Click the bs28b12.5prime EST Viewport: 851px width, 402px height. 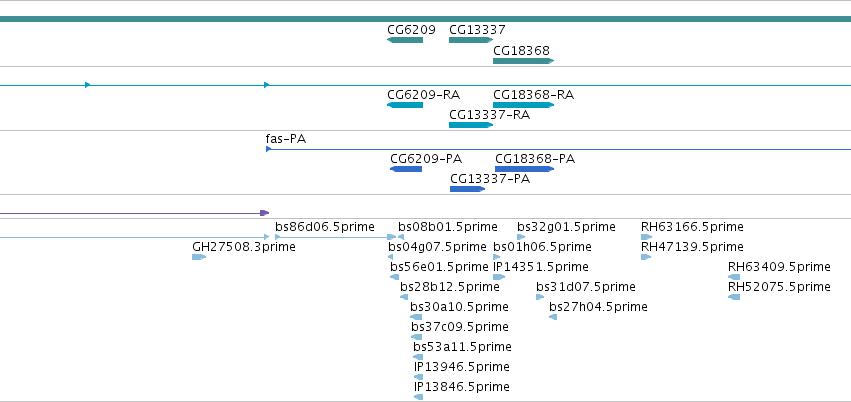pos(404,297)
